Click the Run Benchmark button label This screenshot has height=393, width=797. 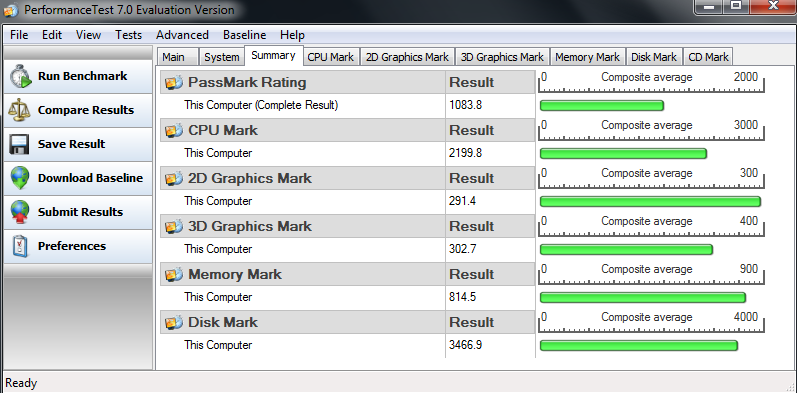[x=82, y=76]
